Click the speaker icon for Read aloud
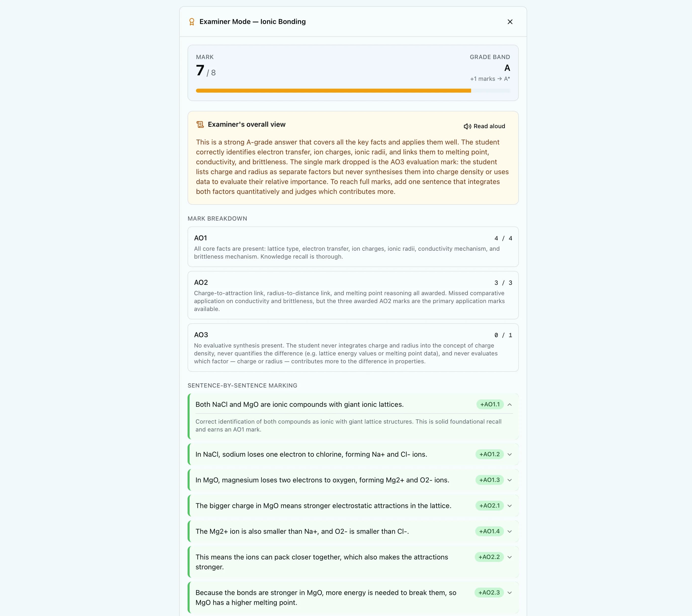Screen dimensions: 692x616 pos(467,126)
